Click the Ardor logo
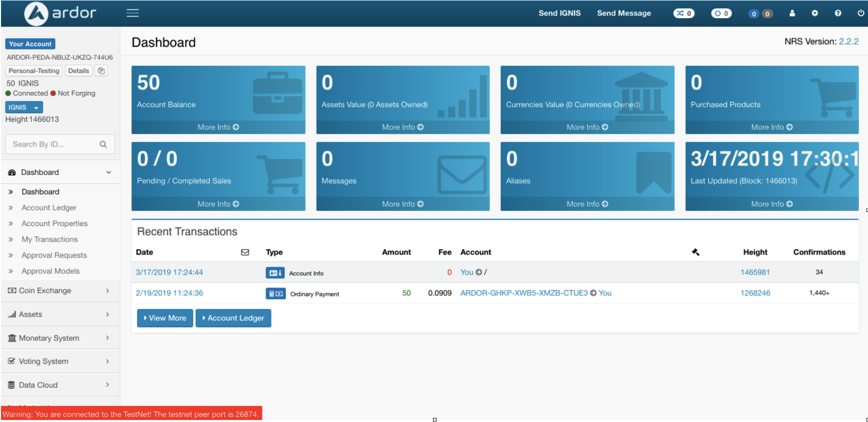Image resolution: width=868 pixels, height=422 pixels. 60,13
